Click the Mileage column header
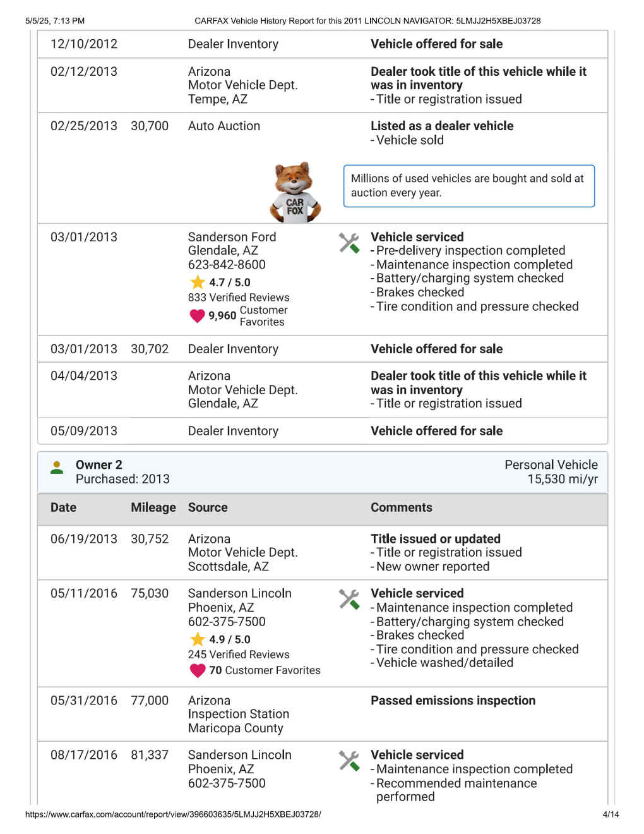Viewport: 644px width, 834px height. click(x=153, y=507)
